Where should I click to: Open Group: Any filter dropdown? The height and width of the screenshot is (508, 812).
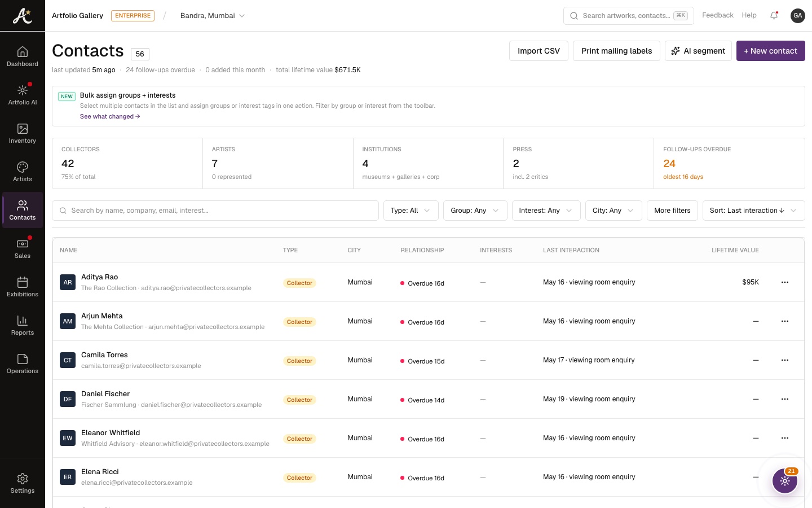[475, 211]
